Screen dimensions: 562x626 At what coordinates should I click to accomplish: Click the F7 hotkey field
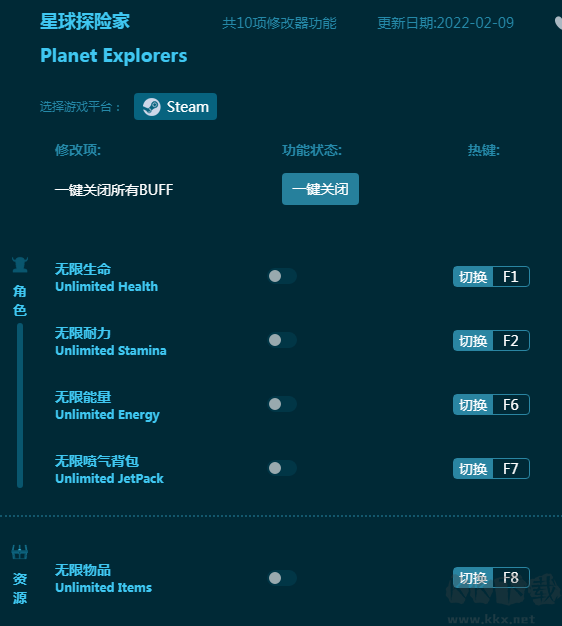[511, 468]
